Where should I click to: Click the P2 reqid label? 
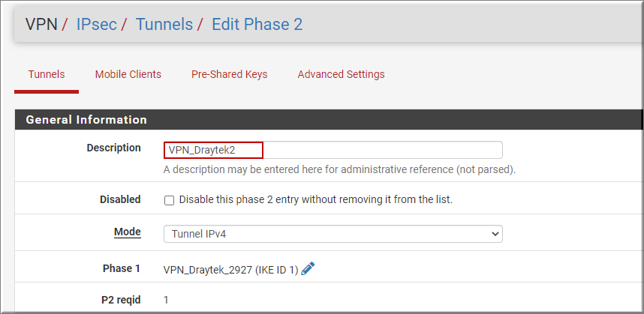click(x=121, y=300)
